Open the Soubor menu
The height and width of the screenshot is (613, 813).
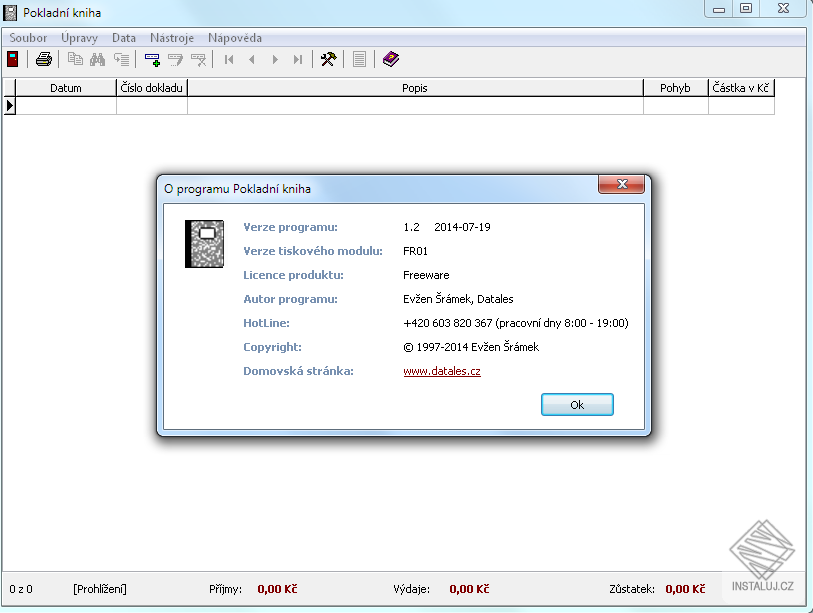[x=28, y=38]
